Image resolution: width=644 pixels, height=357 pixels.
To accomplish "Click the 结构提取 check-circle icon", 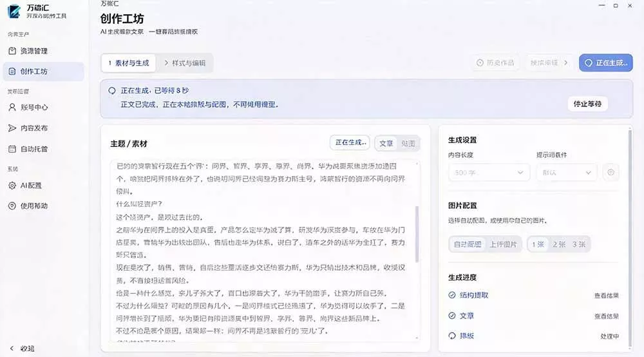I will pyautogui.click(x=452, y=295).
